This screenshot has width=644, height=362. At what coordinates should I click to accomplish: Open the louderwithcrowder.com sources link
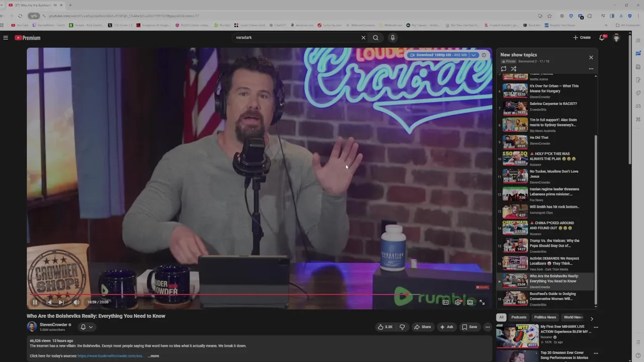(110, 356)
